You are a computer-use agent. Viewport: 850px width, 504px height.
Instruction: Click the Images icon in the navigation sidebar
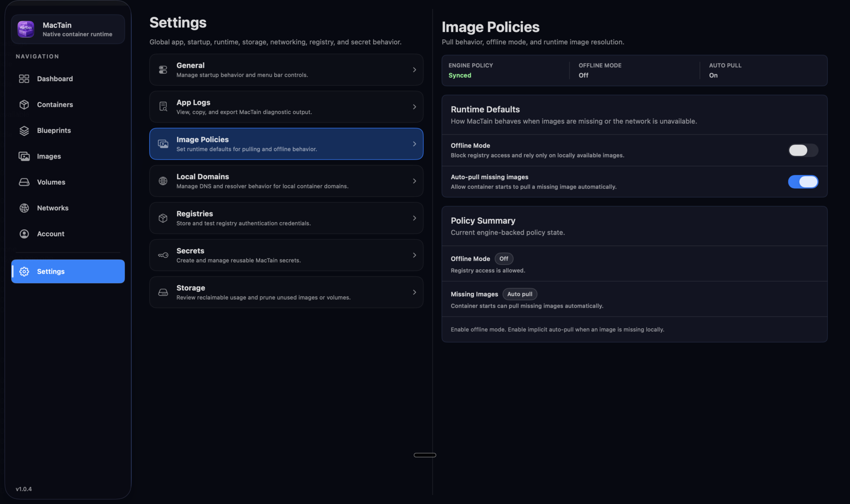[x=24, y=156]
